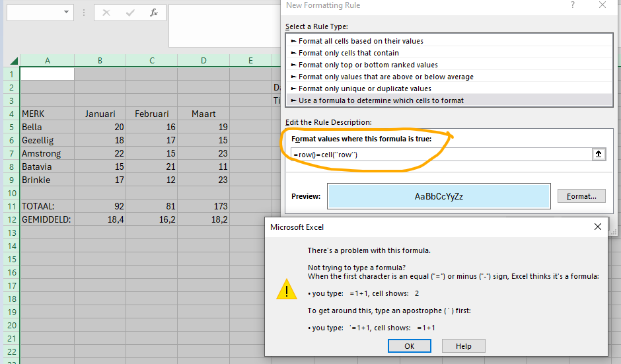Click Help in the Microsoft Excel warning

pos(463,346)
